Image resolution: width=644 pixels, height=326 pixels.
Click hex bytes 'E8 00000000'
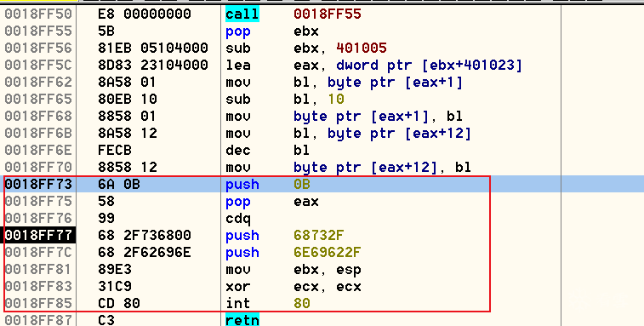click(144, 14)
